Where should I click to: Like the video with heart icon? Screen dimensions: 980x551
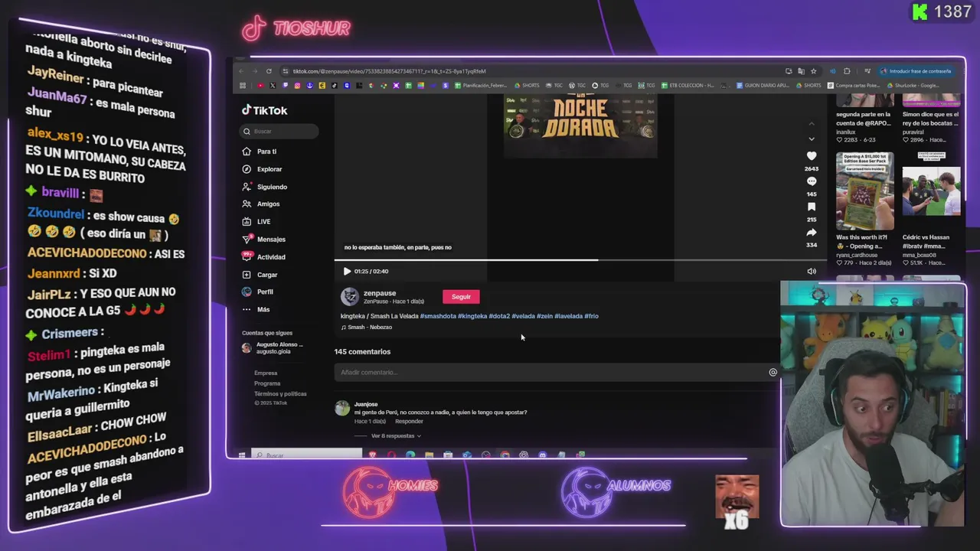point(812,156)
